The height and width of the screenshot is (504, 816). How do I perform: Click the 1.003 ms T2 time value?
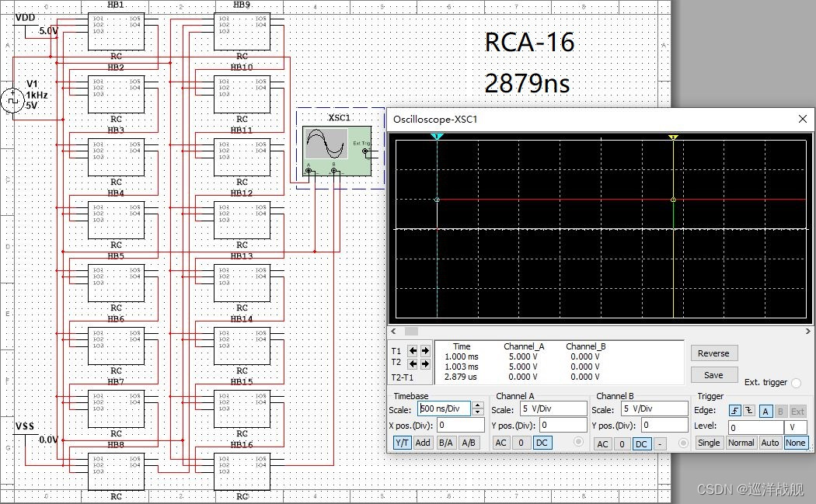tap(461, 367)
